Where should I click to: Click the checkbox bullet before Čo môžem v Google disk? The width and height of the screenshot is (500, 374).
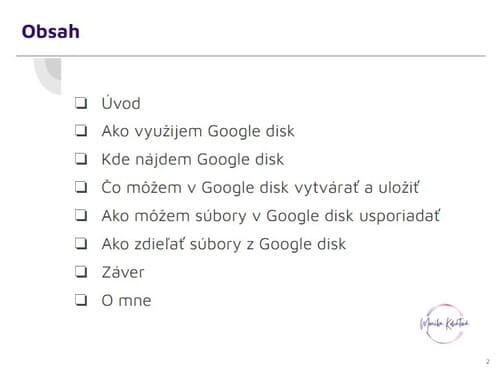click(x=81, y=187)
